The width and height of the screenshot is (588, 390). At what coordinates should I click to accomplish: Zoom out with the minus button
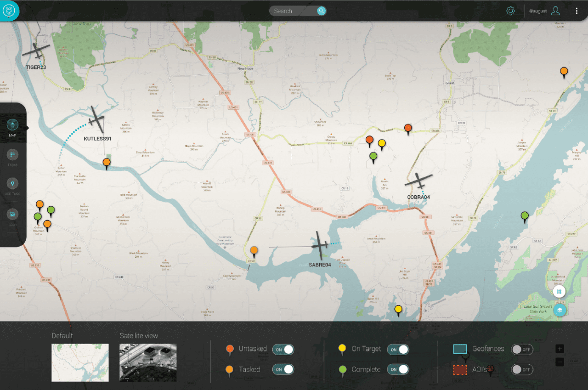tap(560, 361)
